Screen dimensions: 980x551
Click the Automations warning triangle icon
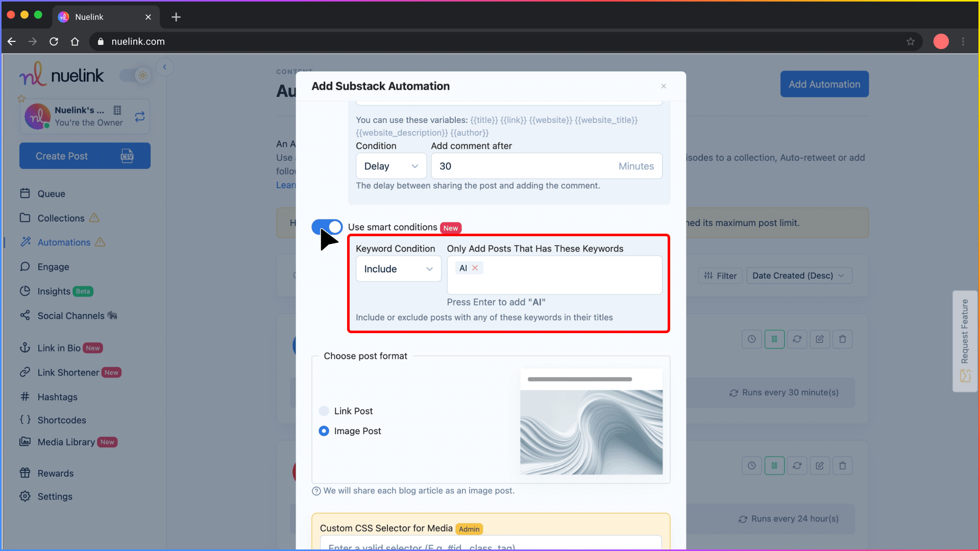(100, 242)
